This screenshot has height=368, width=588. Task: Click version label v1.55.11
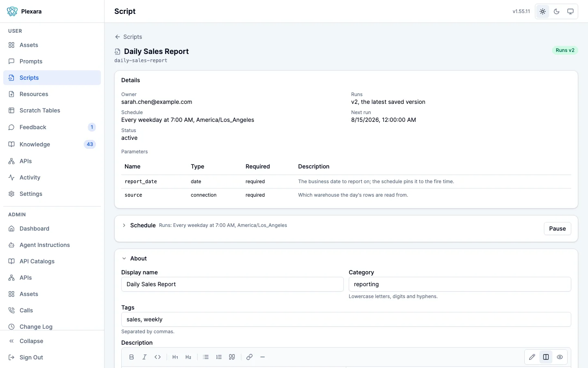tap(521, 11)
